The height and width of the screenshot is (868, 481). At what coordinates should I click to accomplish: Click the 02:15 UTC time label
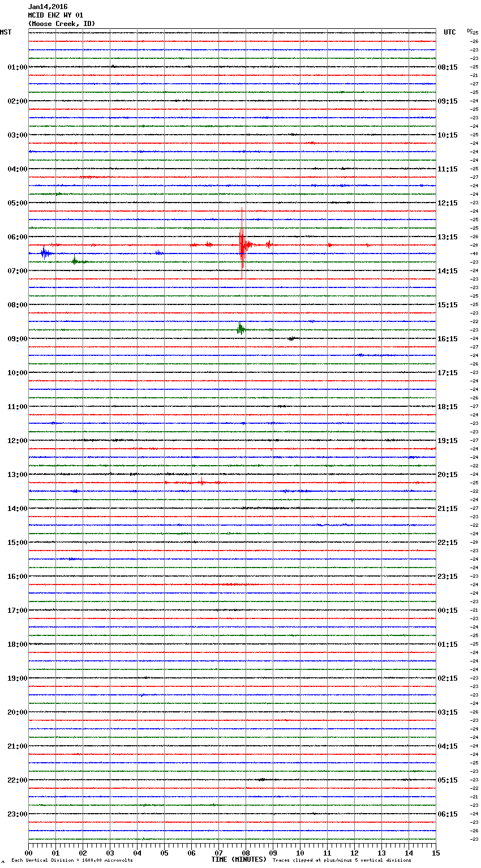click(448, 678)
